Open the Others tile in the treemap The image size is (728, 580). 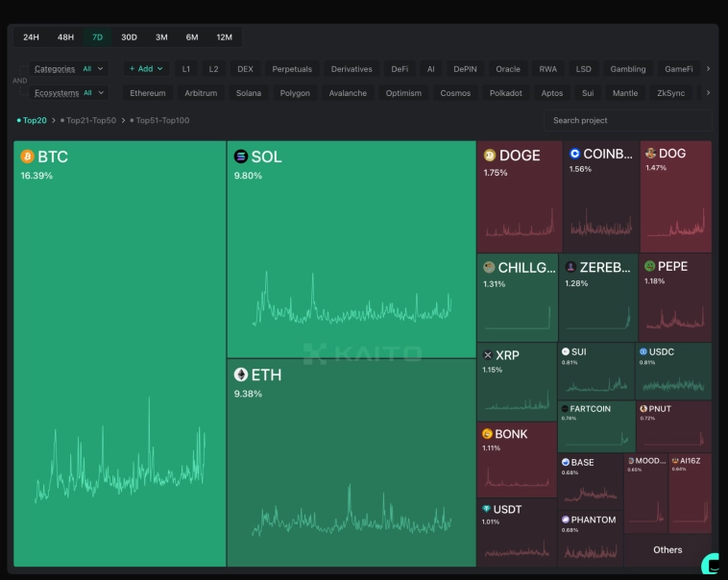(x=667, y=550)
